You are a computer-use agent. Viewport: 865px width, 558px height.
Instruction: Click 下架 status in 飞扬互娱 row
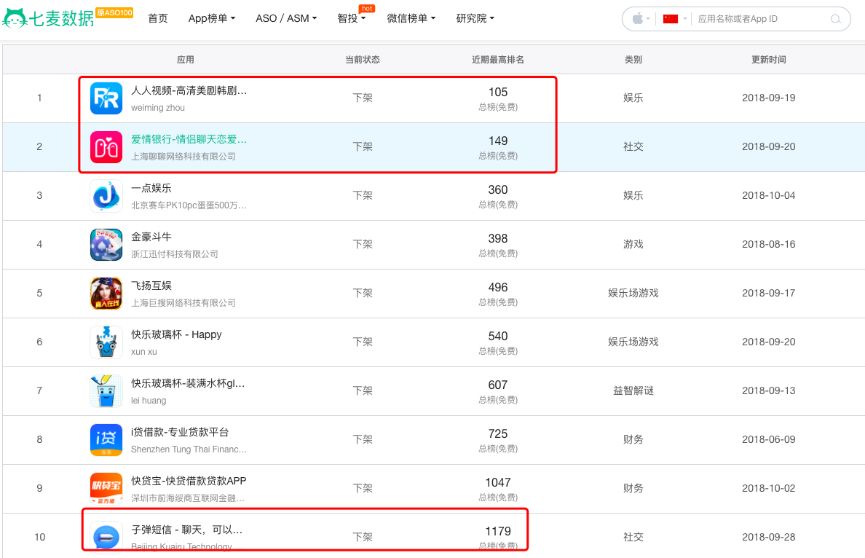click(x=362, y=293)
